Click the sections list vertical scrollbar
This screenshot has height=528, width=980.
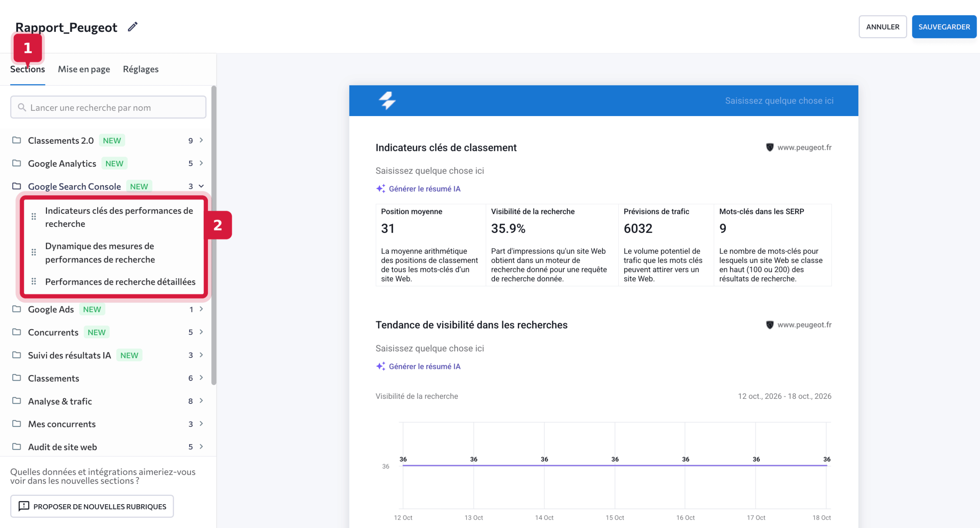(x=214, y=235)
